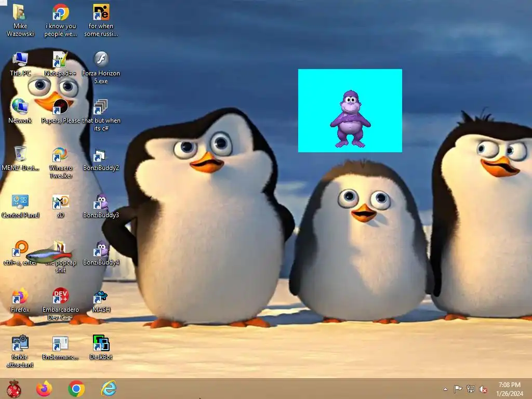The height and width of the screenshot is (399, 532).
Task: Select the MASH shortcut icon
Action: 100,297
